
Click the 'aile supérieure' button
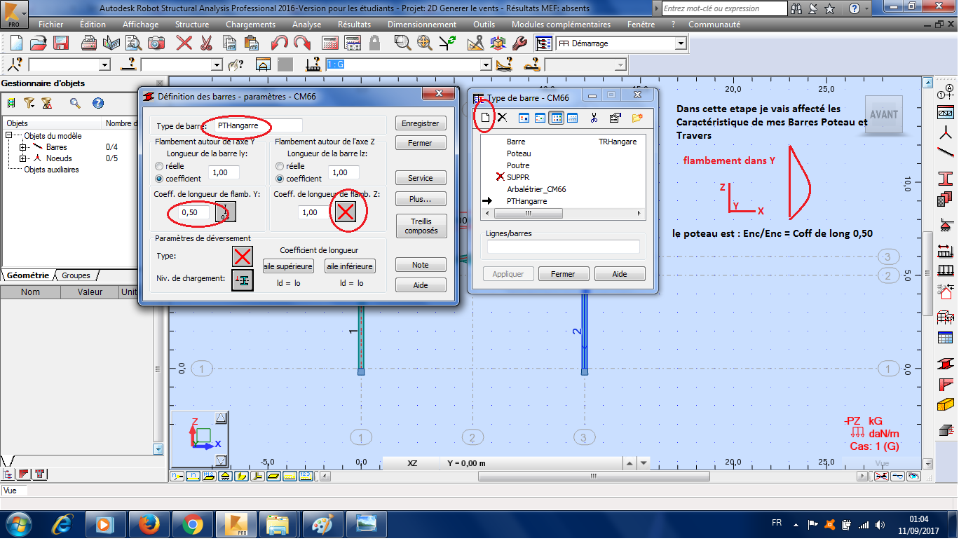(288, 266)
